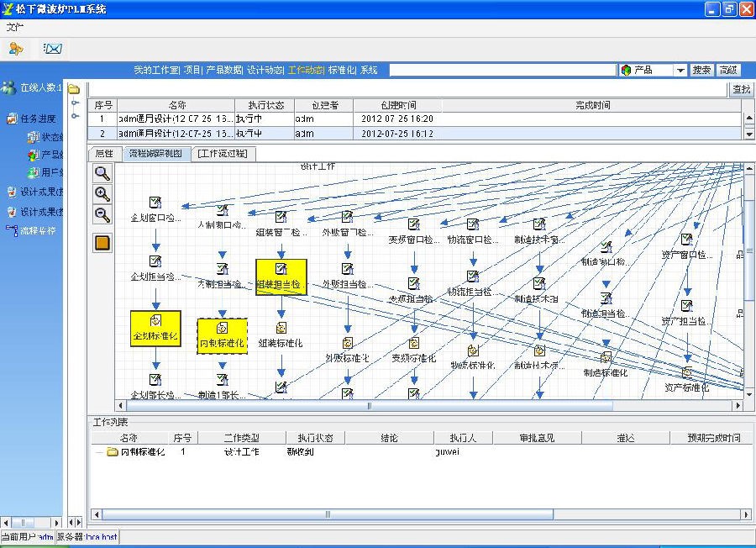The height and width of the screenshot is (548, 756).
Task: Switch to the [工作流过程] tab
Action: (222, 154)
